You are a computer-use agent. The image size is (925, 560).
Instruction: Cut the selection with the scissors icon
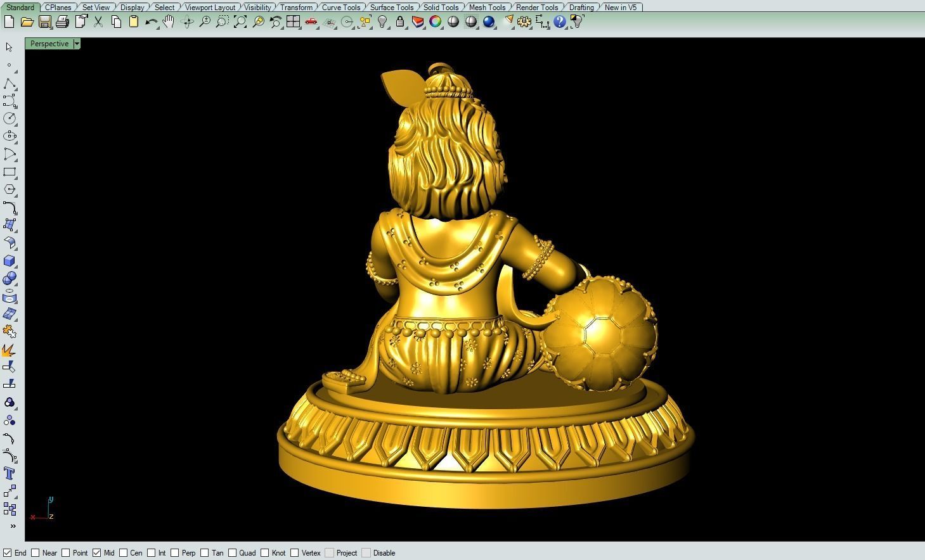(98, 22)
